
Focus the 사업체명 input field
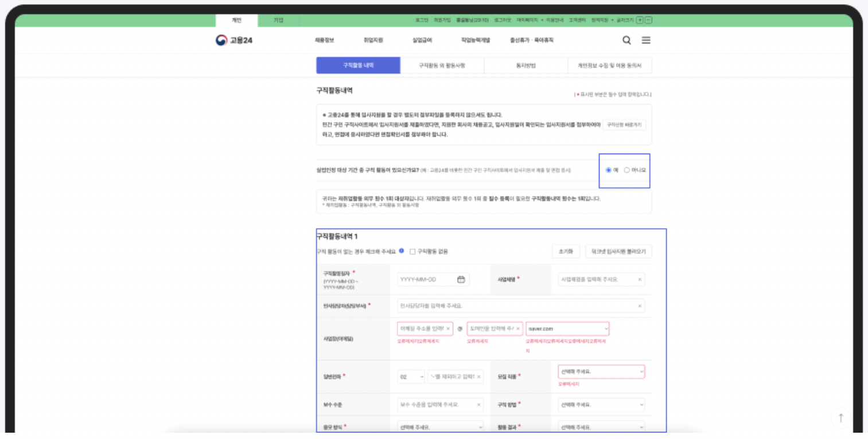[x=601, y=280]
